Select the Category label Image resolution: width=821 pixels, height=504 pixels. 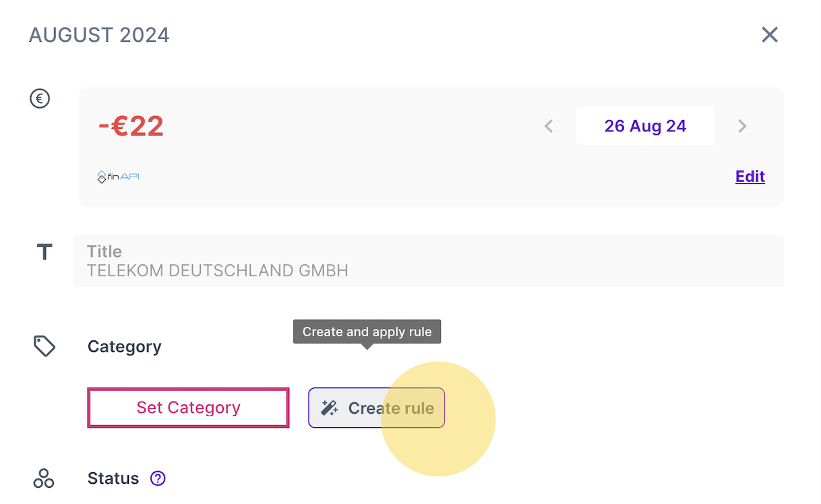tap(125, 346)
